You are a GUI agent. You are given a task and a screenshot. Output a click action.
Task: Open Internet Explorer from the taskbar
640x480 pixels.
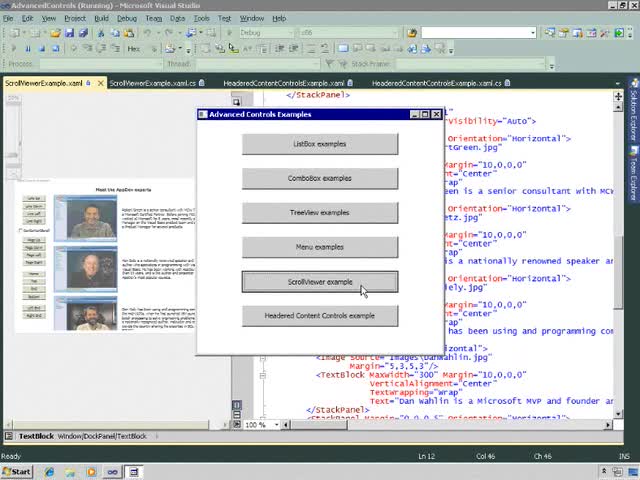coord(49,472)
